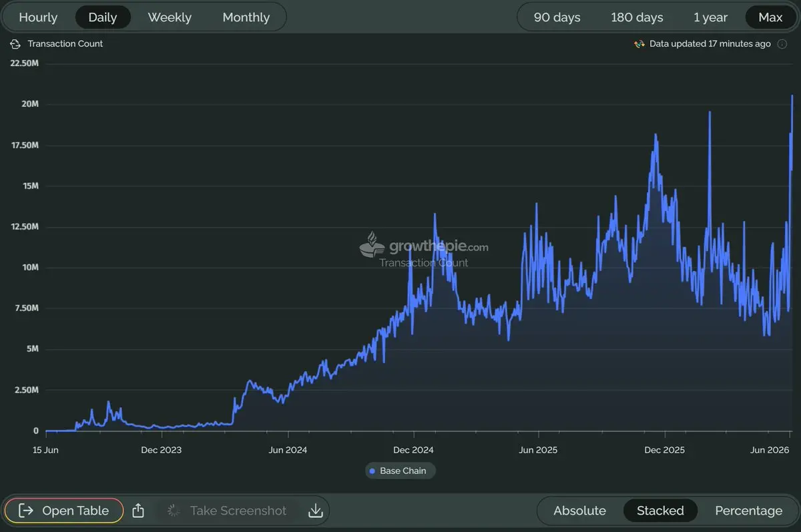
Task: Select the Stacked scale option
Action: (x=660, y=511)
